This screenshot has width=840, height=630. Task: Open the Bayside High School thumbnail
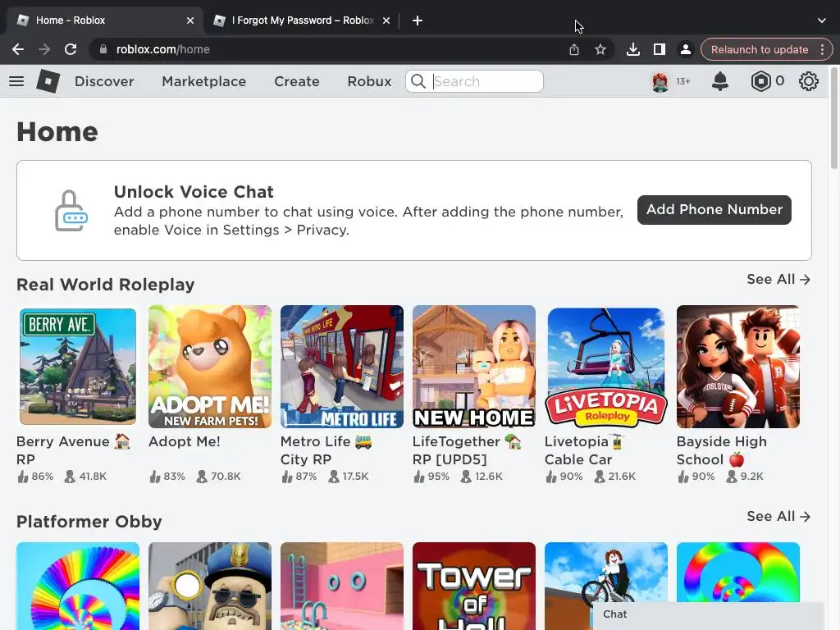click(x=738, y=367)
